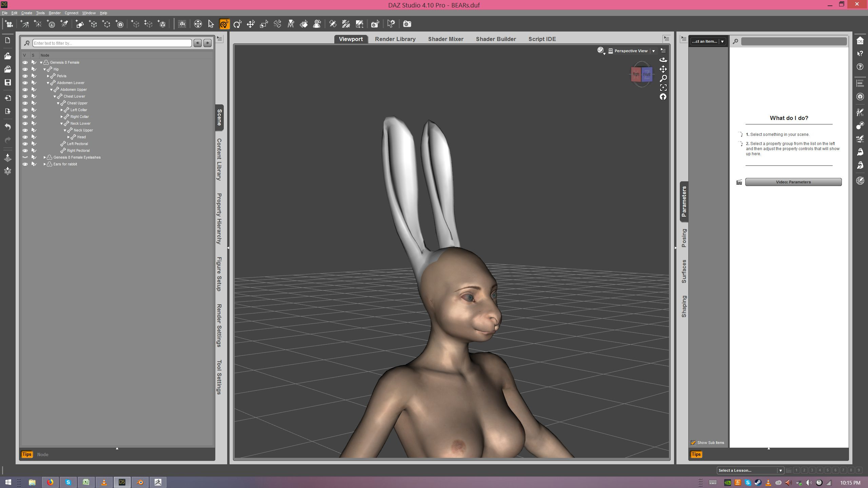Uncheck Show Sub Items checkbox
Image resolution: width=868 pixels, height=488 pixels.
693,443
